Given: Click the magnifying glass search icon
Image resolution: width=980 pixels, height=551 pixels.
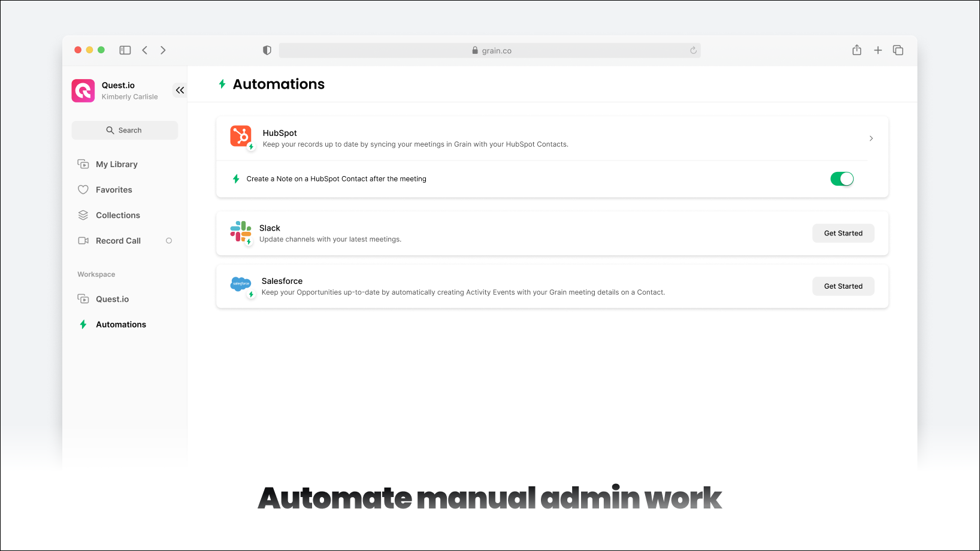Looking at the screenshot, I should click(x=110, y=131).
